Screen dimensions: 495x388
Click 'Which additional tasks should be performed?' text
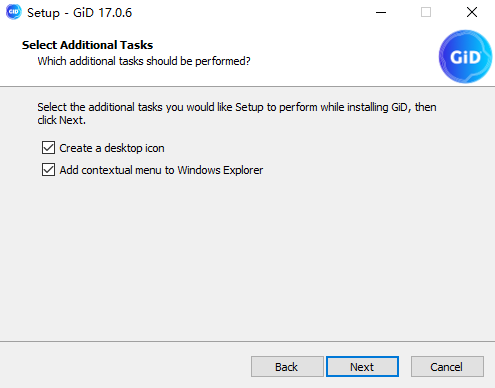(144, 61)
